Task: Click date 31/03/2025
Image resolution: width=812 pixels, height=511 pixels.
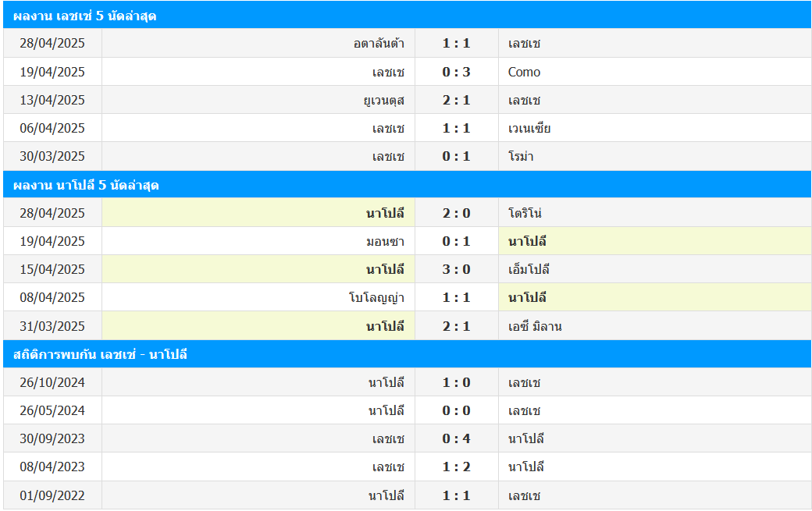Action: pos(52,326)
